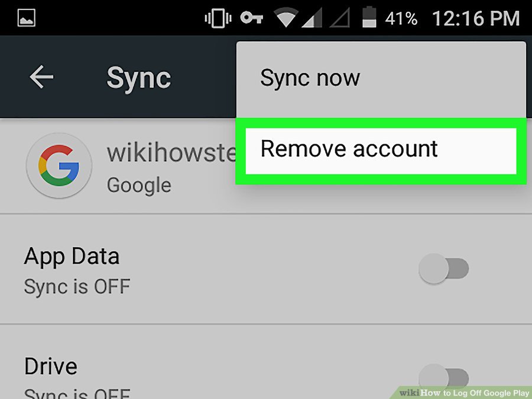Tap the battery icon in status bar
532x399 pixels.
[369, 17]
